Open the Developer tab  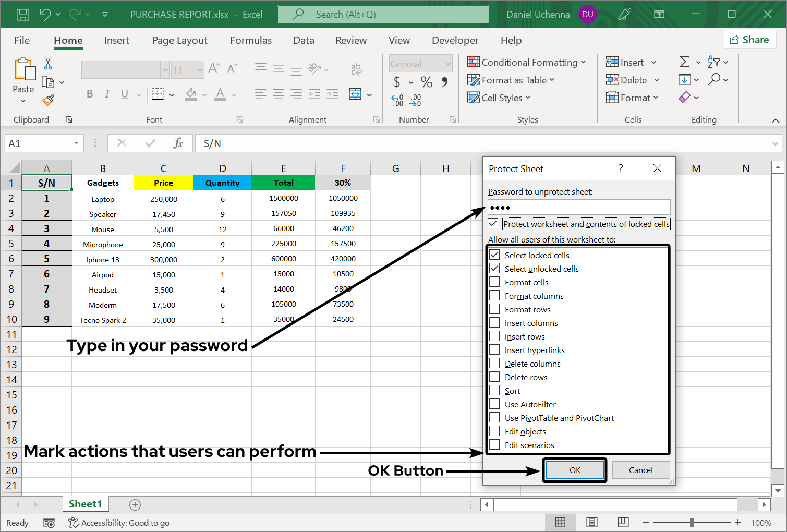[x=454, y=40]
